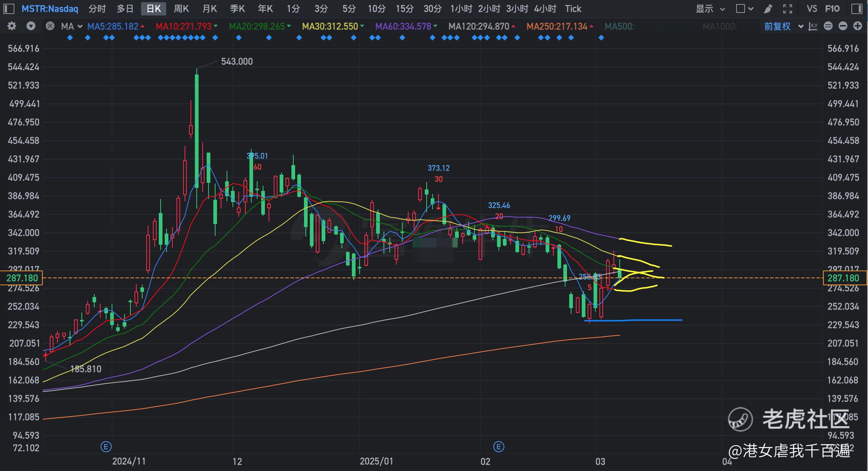Switch to the 3小时 timeframe
Image resolution: width=868 pixels, height=471 pixels.
(517, 8)
